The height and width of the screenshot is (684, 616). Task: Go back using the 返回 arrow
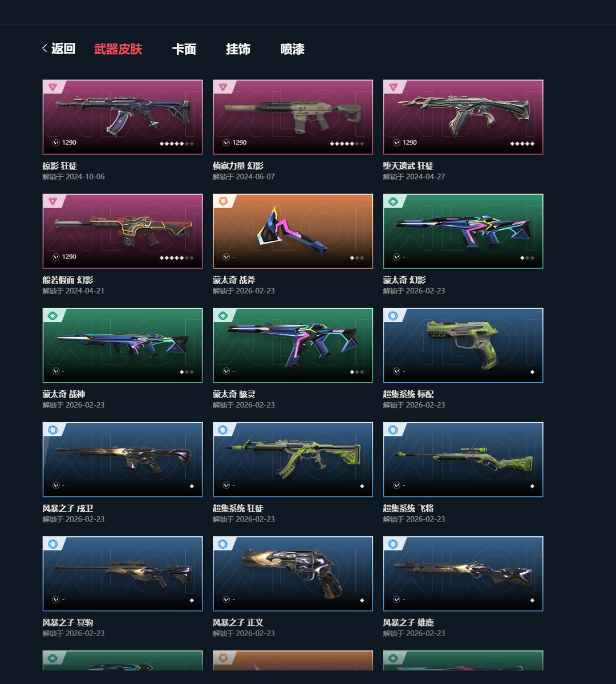[59, 48]
